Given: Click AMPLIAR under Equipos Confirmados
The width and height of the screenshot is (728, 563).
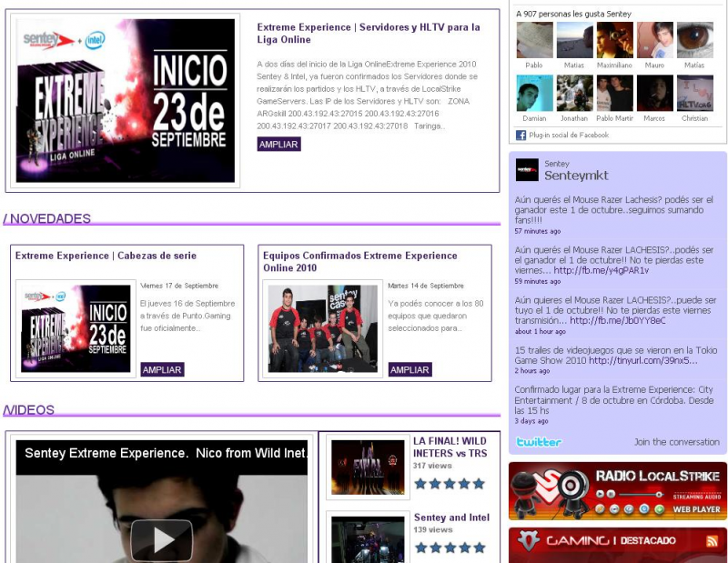Looking at the screenshot, I should (409, 370).
